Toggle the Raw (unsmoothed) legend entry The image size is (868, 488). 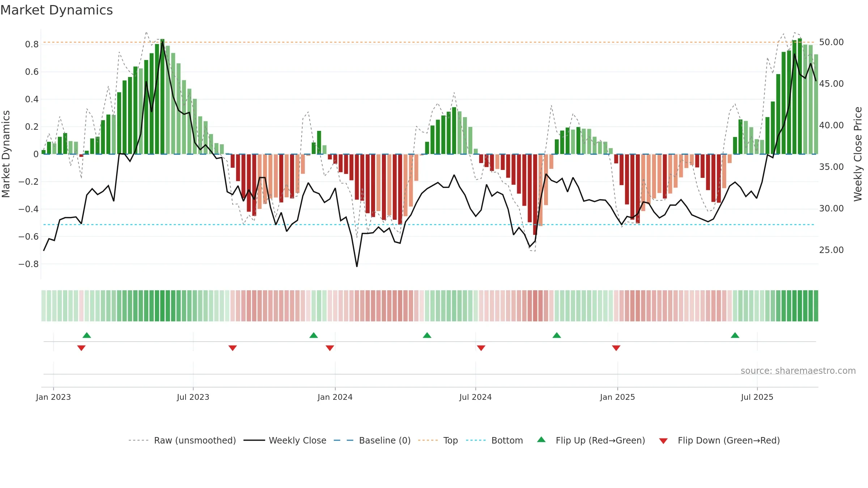[x=182, y=440]
